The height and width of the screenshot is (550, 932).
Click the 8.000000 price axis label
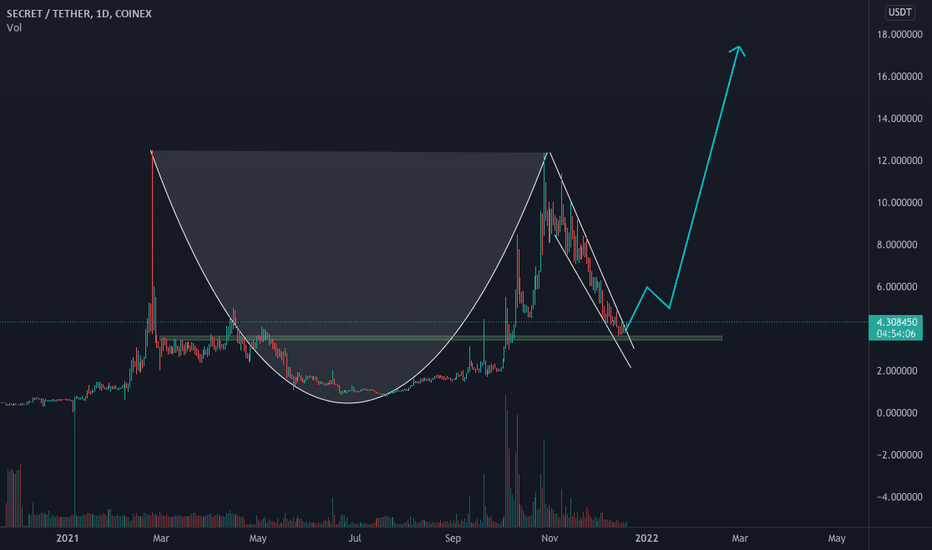click(x=899, y=244)
